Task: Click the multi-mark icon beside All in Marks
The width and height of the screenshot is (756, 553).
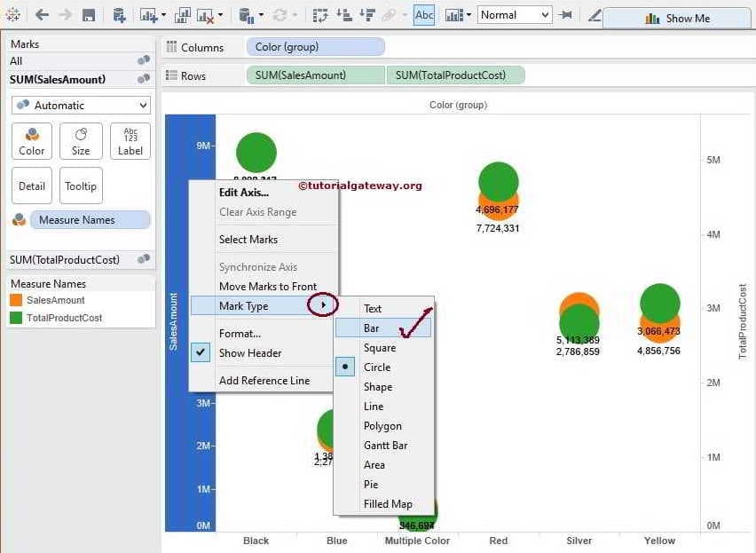Action: pyautogui.click(x=144, y=60)
